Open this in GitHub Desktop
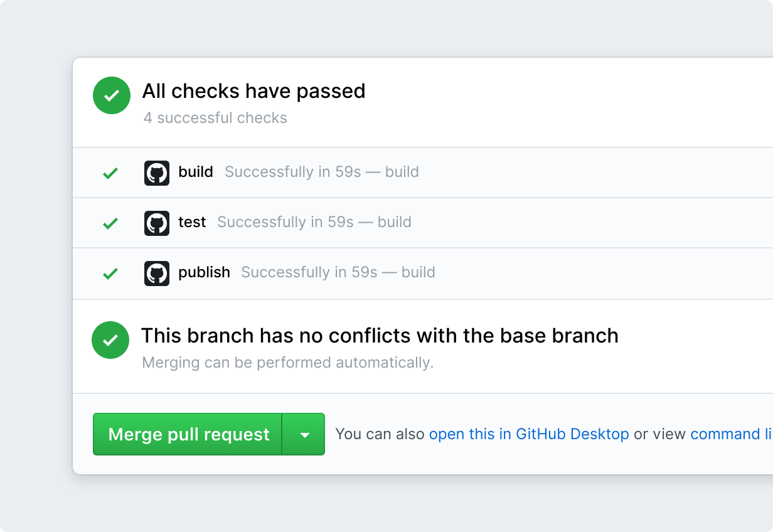This screenshot has height=532, width=773. [x=529, y=434]
